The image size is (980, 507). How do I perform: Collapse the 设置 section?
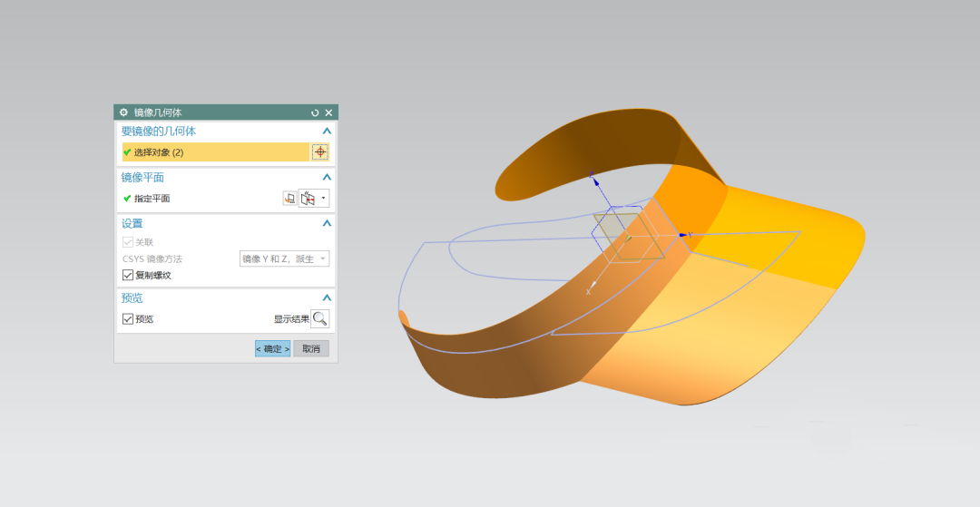point(327,223)
